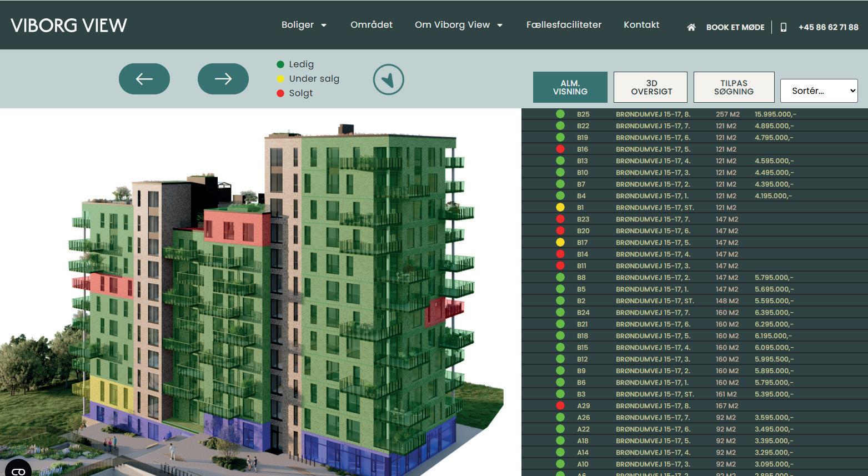Click price 6.395.000,- for B24
868x476 pixels.
coord(774,312)
